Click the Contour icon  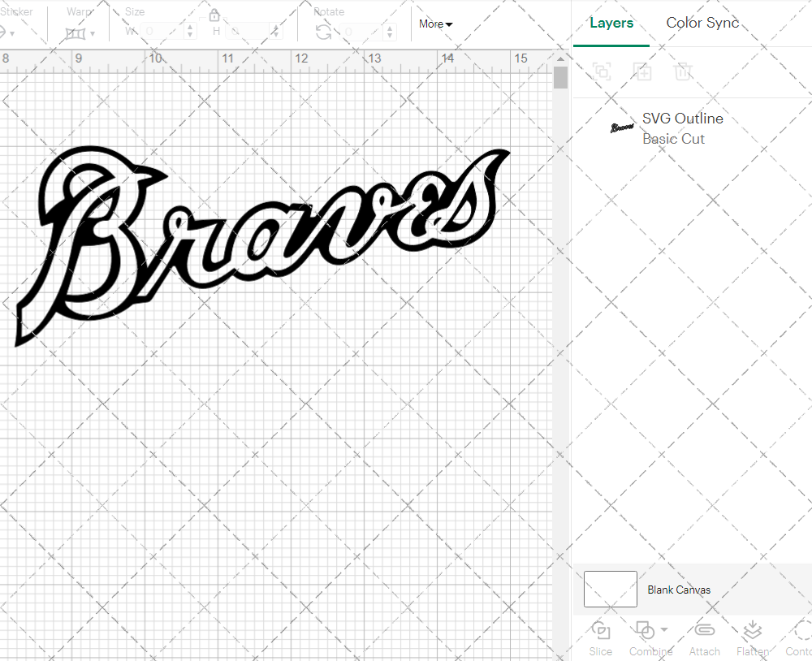(801, 631)
